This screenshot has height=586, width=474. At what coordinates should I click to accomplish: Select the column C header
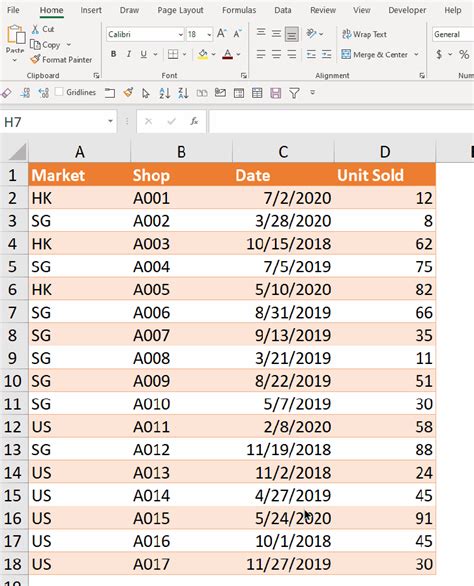[x=283, y=152]
